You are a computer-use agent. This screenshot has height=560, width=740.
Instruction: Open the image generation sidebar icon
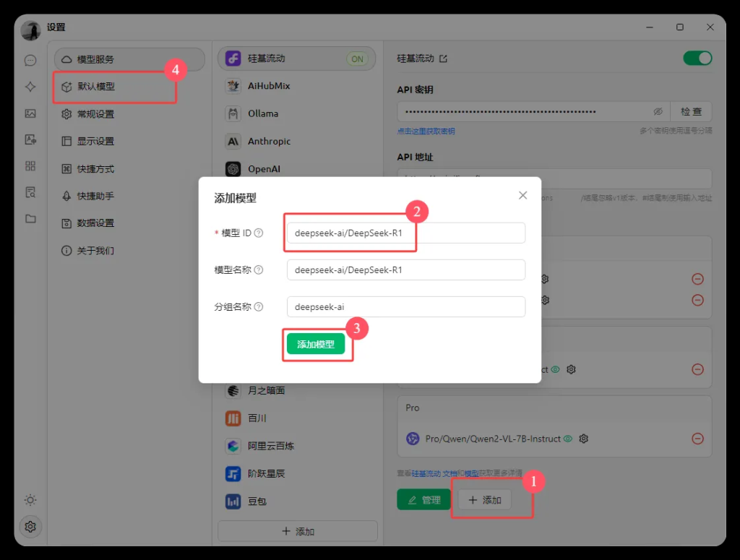point(30,113)
